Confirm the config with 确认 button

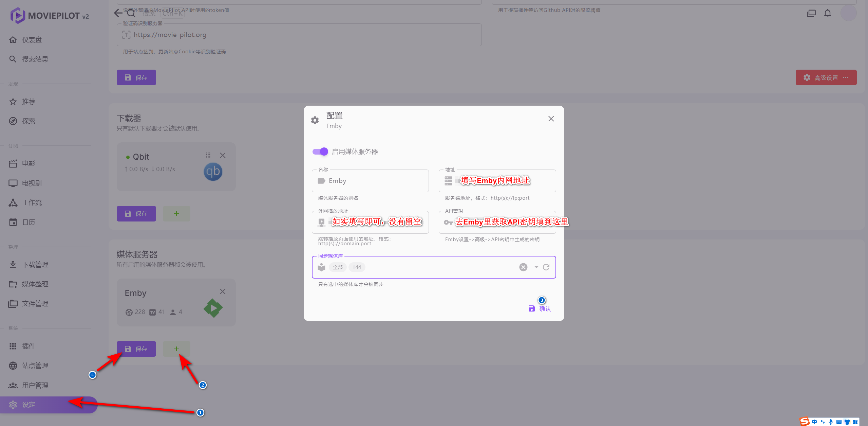click(x=540, y=308)
